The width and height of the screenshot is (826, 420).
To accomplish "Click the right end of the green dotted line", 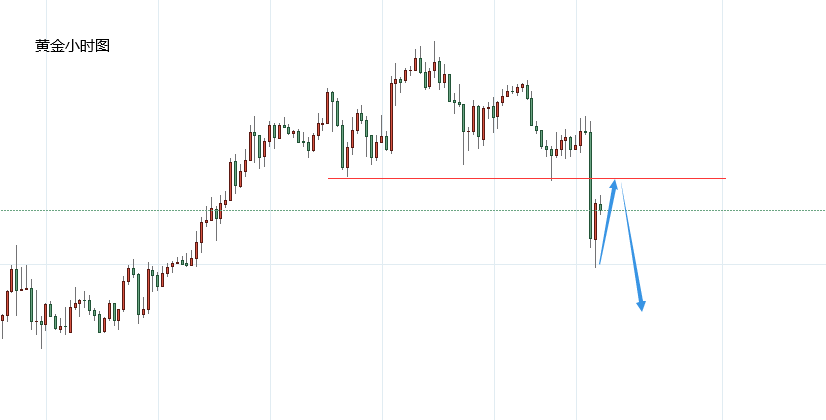I will [822, 210].
